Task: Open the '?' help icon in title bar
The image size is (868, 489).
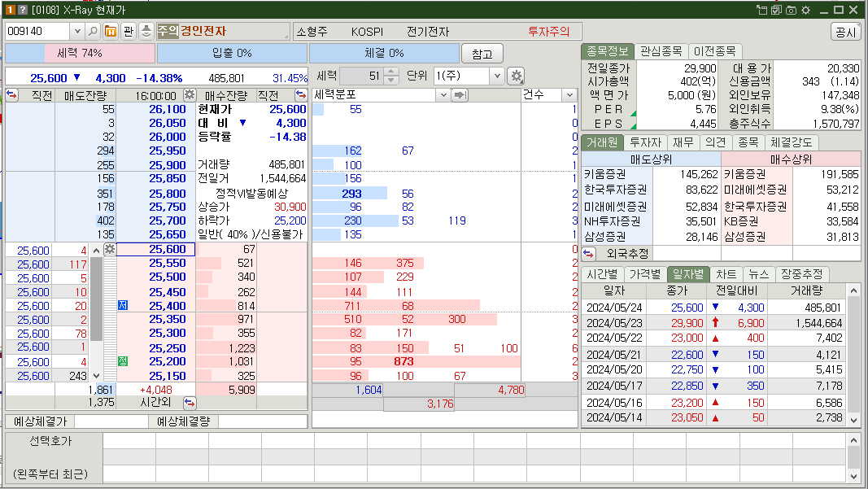Action: [x=23, y=10]
